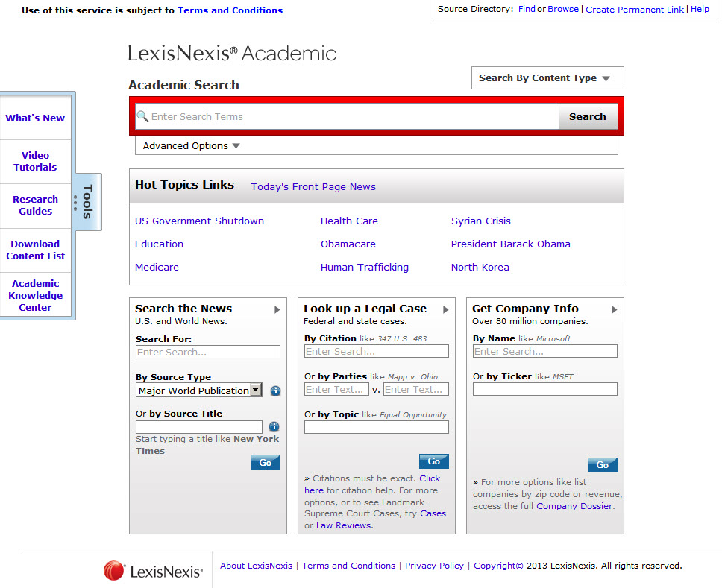Open the Obamacare hot topic

[348, 244]
